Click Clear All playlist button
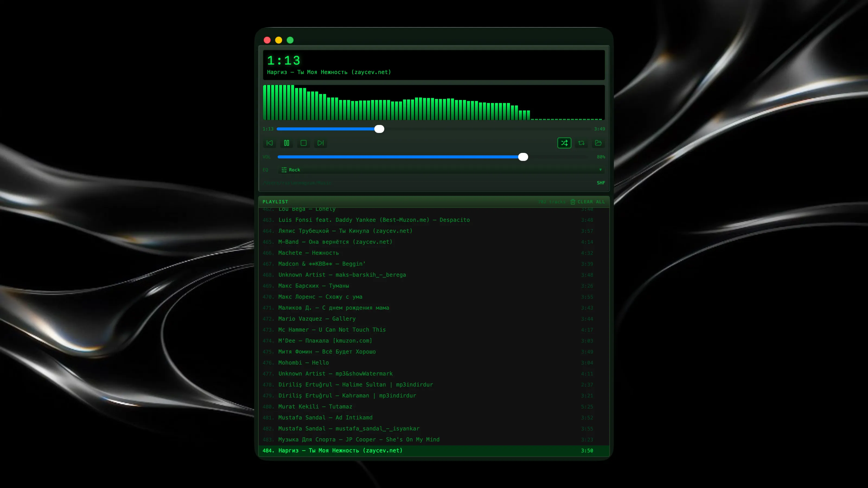Viewport: 868px width, 488px height. [587, 202]
